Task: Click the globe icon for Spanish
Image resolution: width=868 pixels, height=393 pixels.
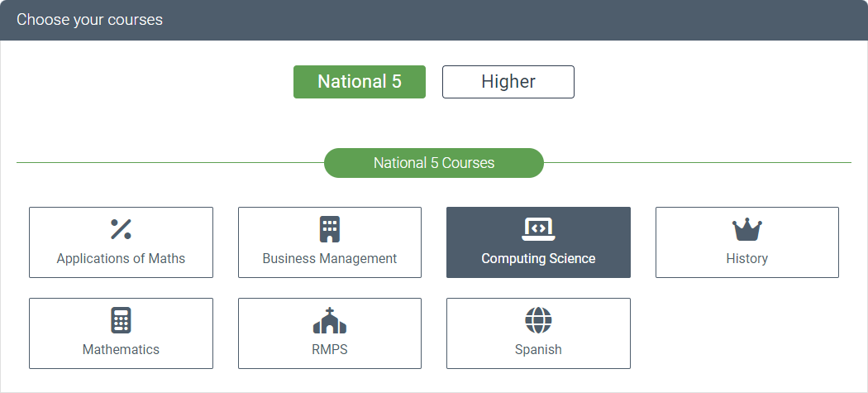Action: 538,320
